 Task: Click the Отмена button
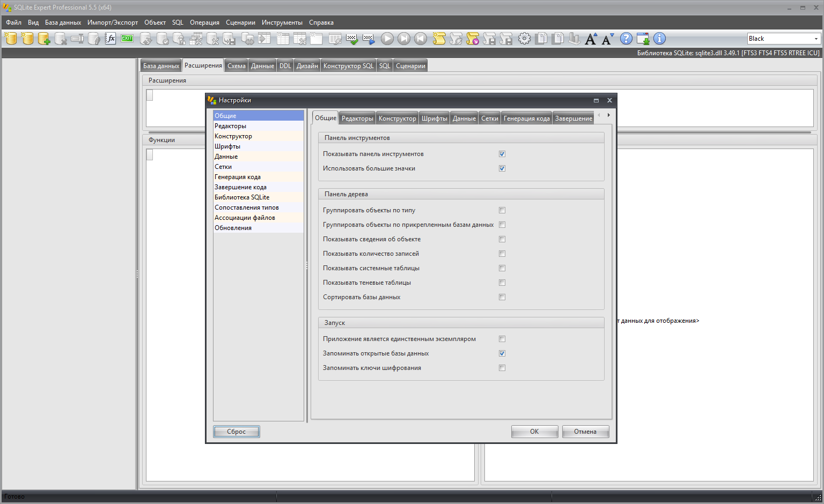click(x=585, y=432)
